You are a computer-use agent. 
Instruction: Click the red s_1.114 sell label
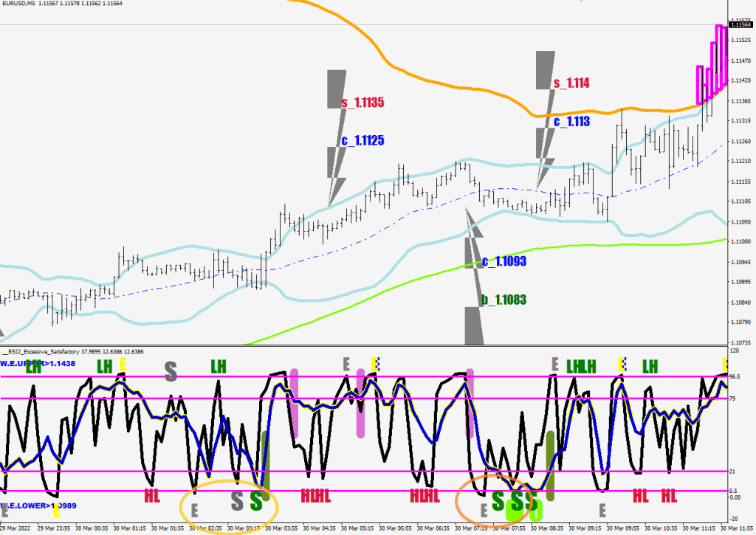pyautogui.click(x=571, y=83)
